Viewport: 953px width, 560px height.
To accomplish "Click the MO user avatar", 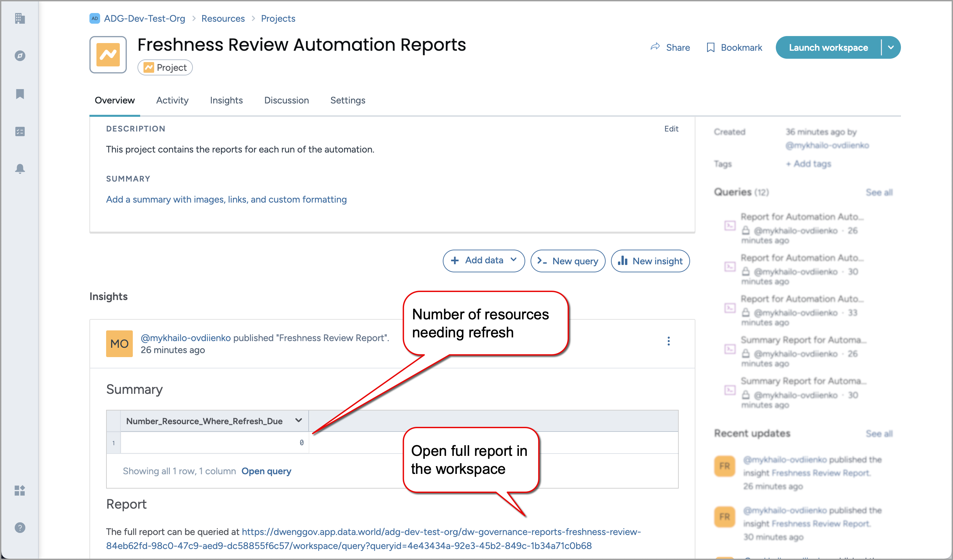I will [119, 343].
